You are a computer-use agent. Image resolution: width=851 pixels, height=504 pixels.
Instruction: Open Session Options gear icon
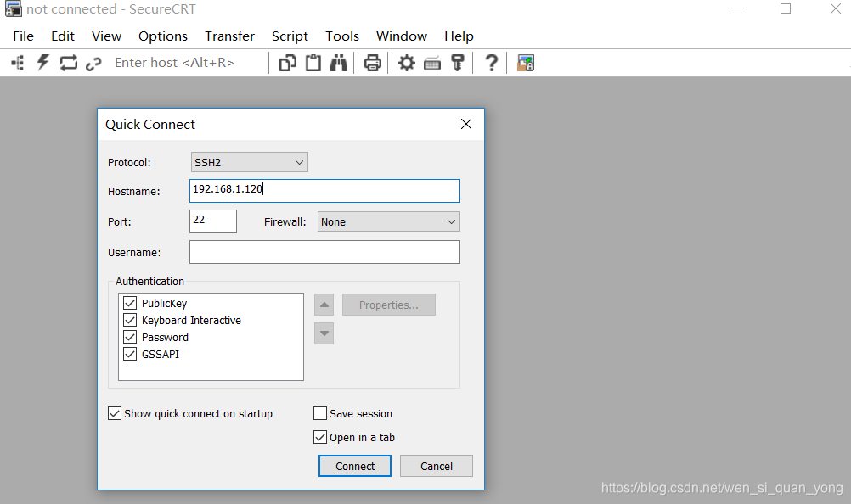click(407, 63)
